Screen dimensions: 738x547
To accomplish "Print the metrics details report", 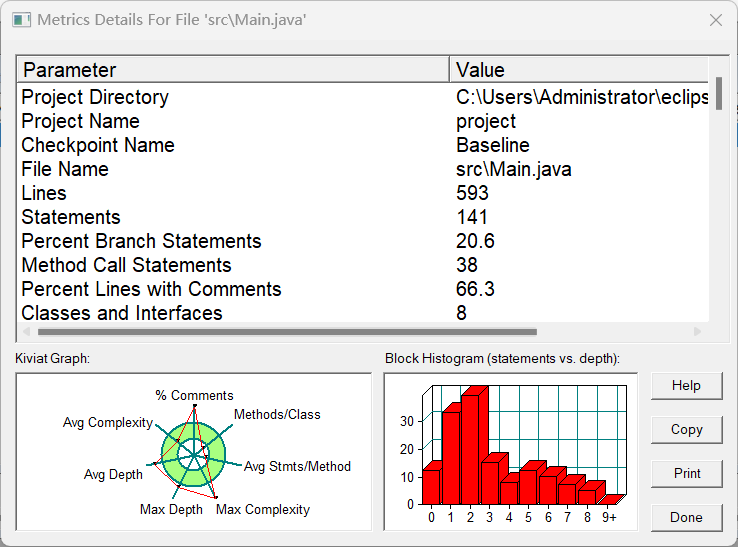I will (686, 474).
